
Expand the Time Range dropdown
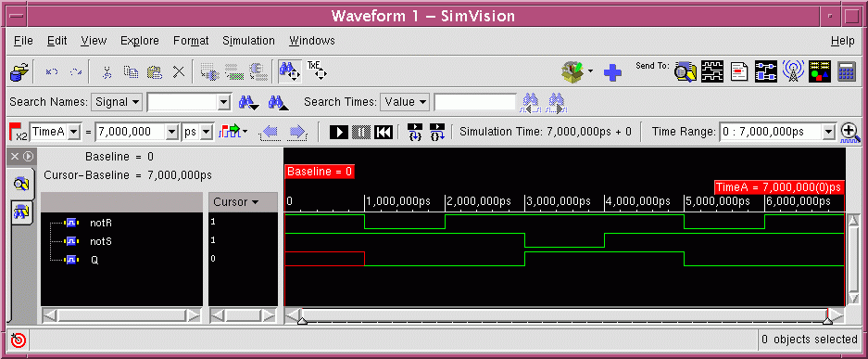(x=828, y=133)
